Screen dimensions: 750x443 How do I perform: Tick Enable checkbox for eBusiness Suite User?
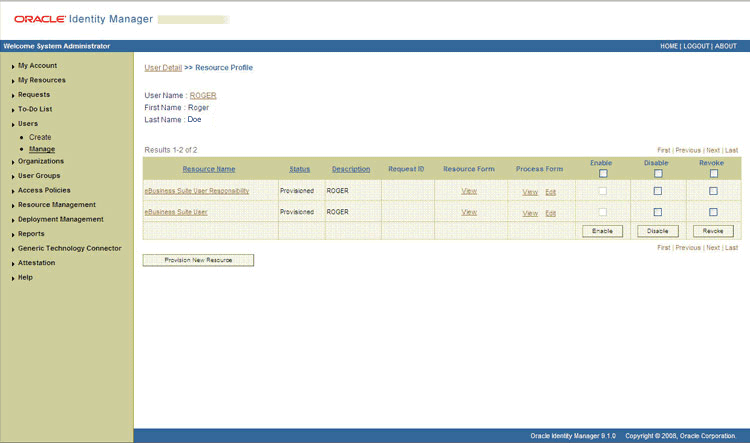click(x=603, y=212)
